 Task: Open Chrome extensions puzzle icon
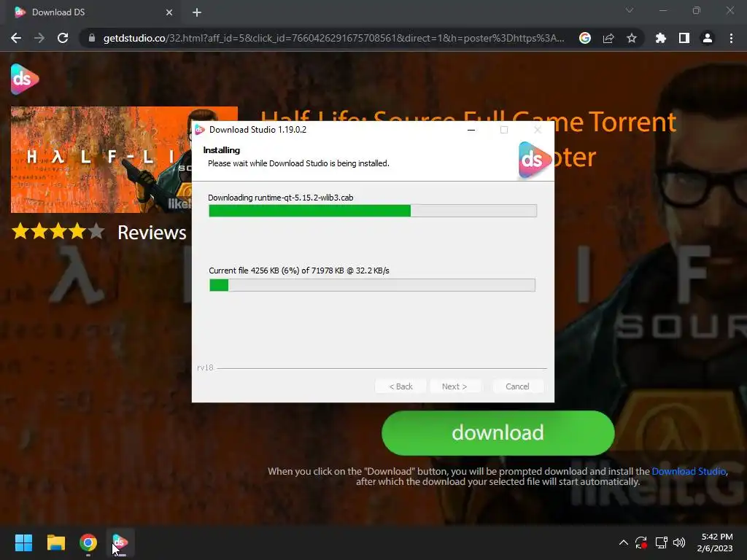[661, 38]
